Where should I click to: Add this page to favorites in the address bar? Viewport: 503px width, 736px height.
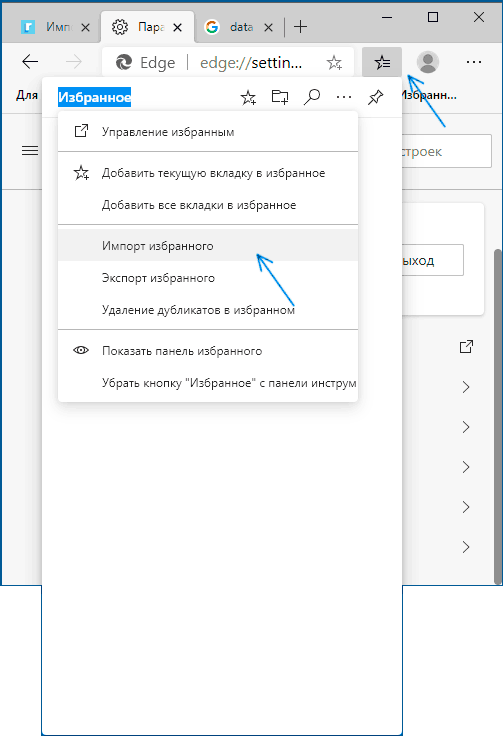(334, 62)
